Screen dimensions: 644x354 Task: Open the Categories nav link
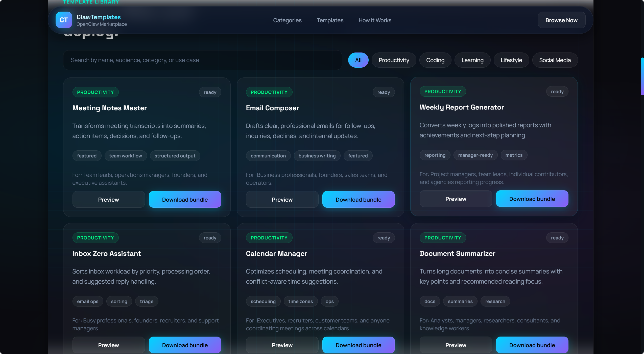(287, 20)
